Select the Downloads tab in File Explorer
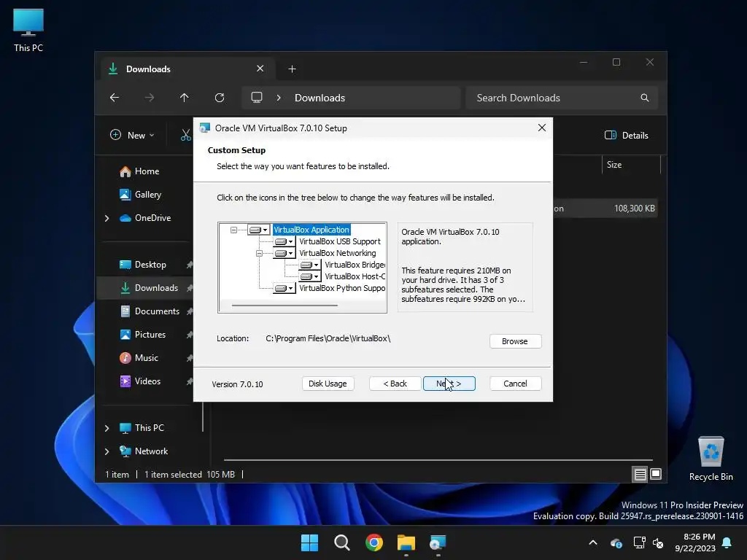The image size is (747, 560). coord(186,69)
